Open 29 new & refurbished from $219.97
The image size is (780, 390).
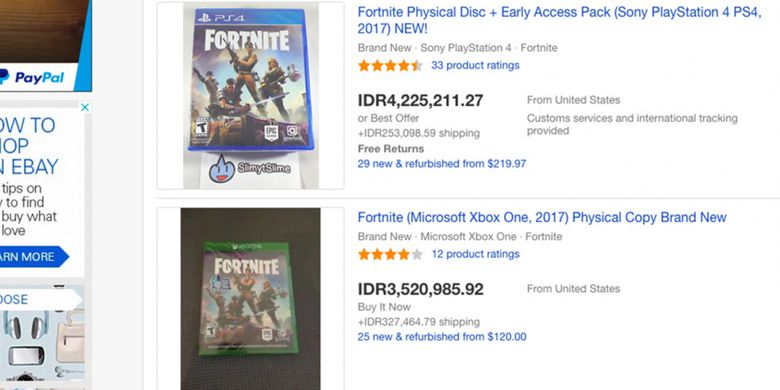pyautogui.click(x=441, y=164)
